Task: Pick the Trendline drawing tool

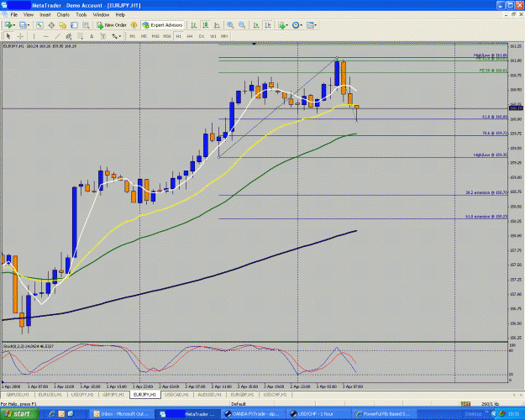Action: coord(57,36)
